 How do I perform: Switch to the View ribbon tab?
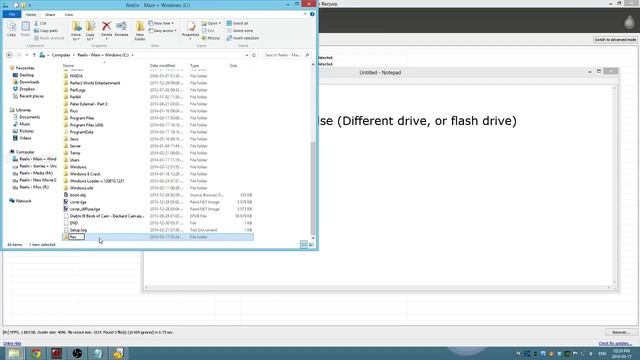pos(69,14)
